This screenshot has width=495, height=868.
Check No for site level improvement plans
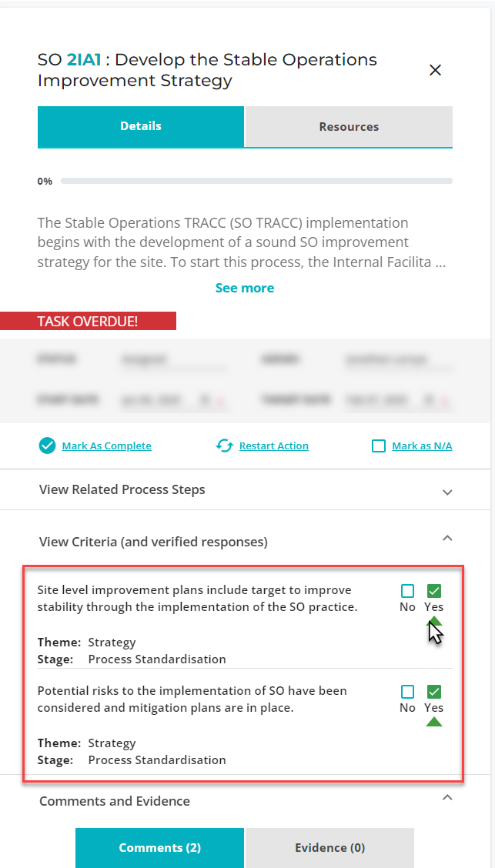(x=407, y=591)
